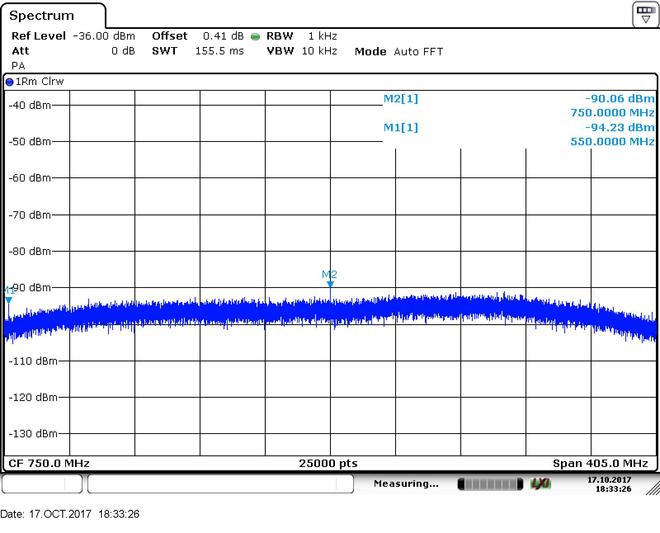660x533 pixels.
Task: Click the wide empty status message field
Action: (220, 484)
